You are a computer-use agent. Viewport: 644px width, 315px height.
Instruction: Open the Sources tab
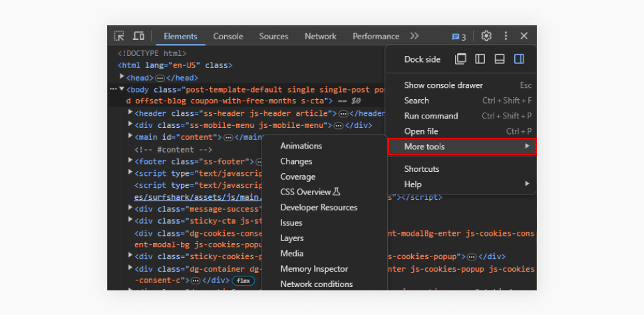click(x=273, y=36)
